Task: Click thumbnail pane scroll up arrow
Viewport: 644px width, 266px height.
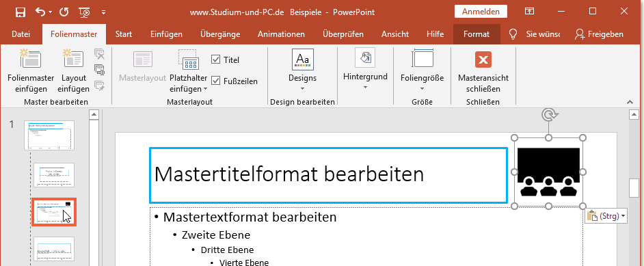Action: pos(94,114)
